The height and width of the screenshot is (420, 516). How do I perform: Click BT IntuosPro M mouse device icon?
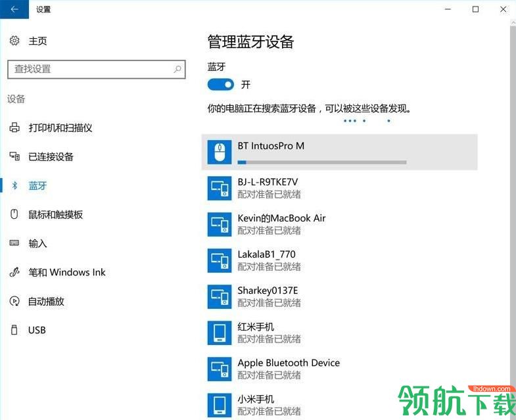(x=220, y=152)
